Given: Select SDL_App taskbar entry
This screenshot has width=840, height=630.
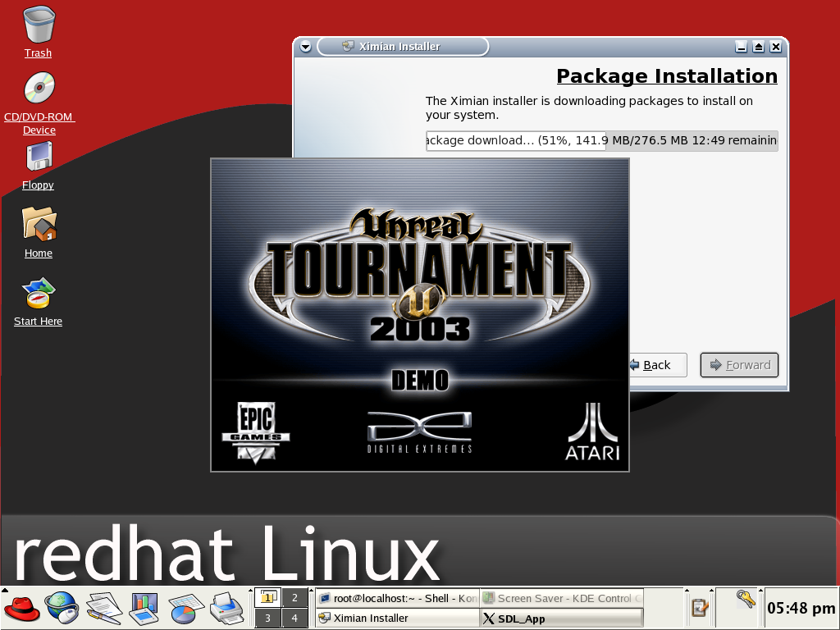Looking at the screenshot, I should (x=561, y=619).
